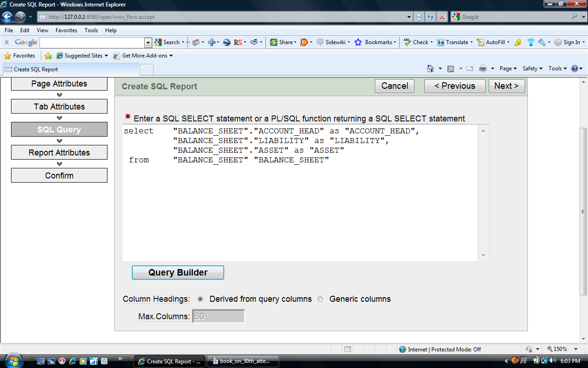The image size is (588, 368).
Task: Open the zoom level 150% dropdown
Action: 562,349
